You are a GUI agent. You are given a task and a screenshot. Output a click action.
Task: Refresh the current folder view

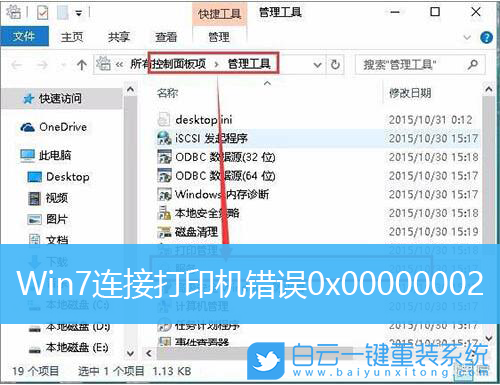[335, 65]
